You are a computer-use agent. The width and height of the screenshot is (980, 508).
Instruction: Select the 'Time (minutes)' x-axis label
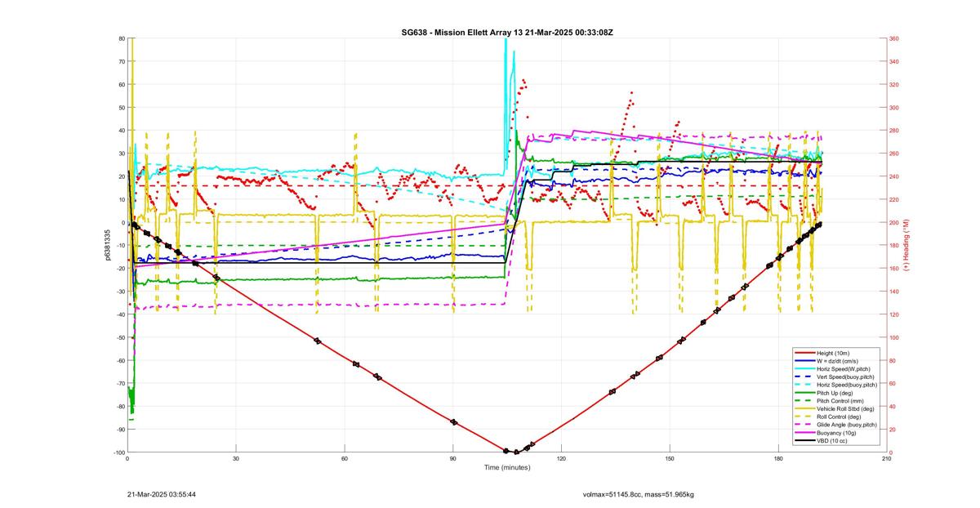506,468
